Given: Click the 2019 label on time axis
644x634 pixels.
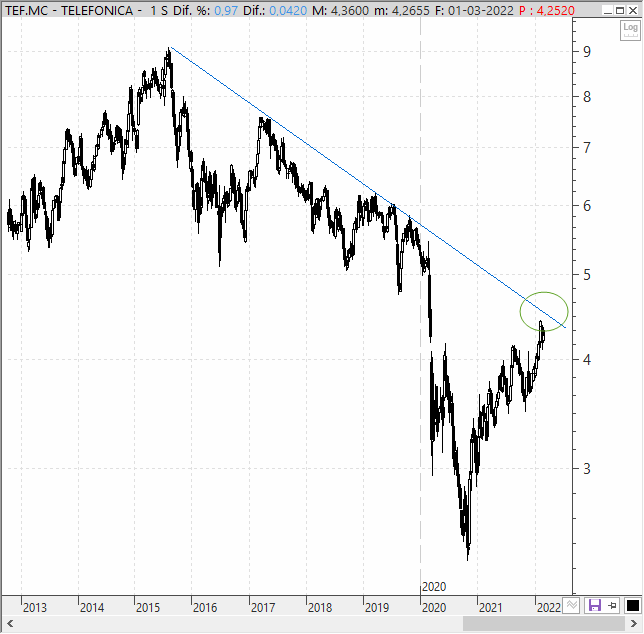Looking at the screenshot, I should (x=377, y=607).
